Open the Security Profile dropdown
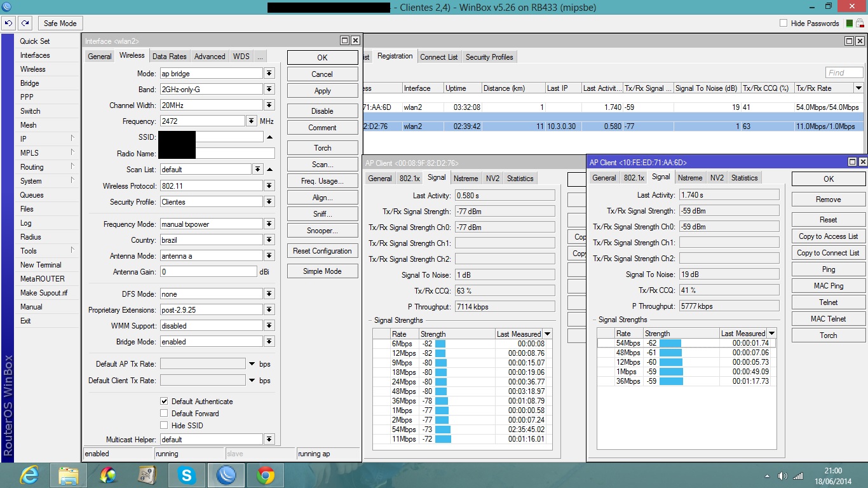Screen dimensions: 868x488 click(x=269, y=202)
